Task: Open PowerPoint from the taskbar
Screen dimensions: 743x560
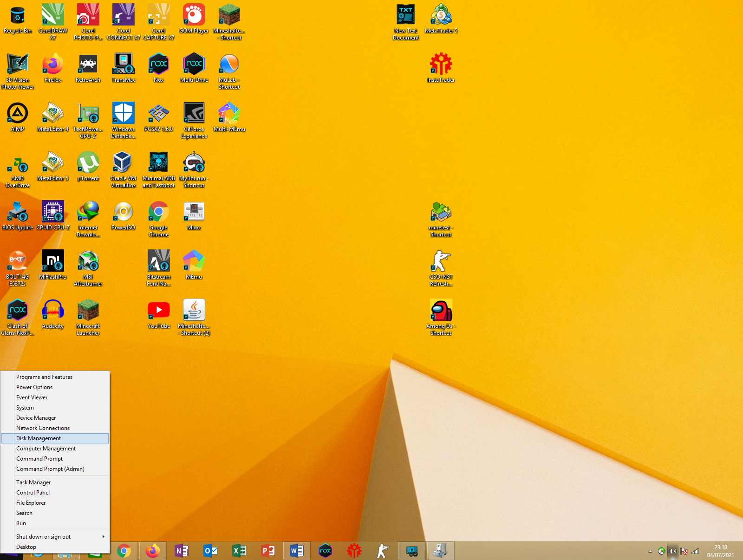Action: [268, 551]
